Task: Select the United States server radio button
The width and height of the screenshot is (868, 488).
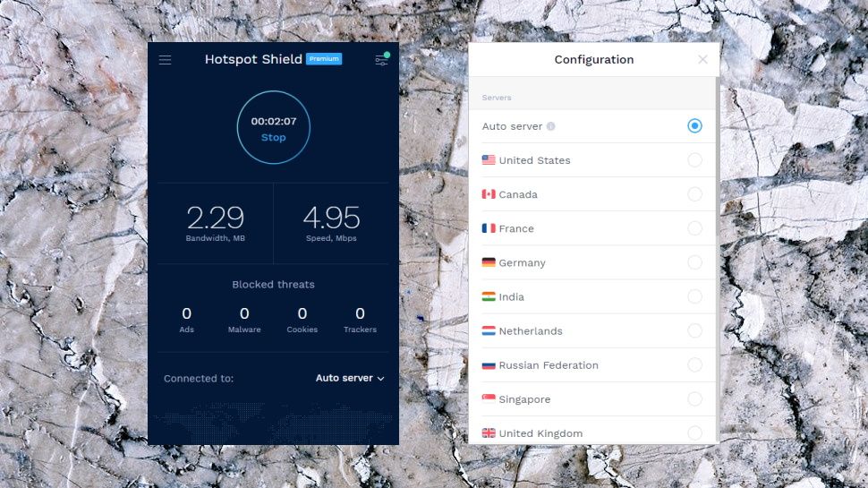Action: [694, 160]
